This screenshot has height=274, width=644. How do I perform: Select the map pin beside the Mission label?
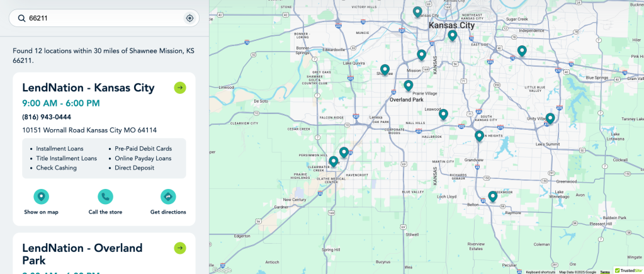pos(421,55)
